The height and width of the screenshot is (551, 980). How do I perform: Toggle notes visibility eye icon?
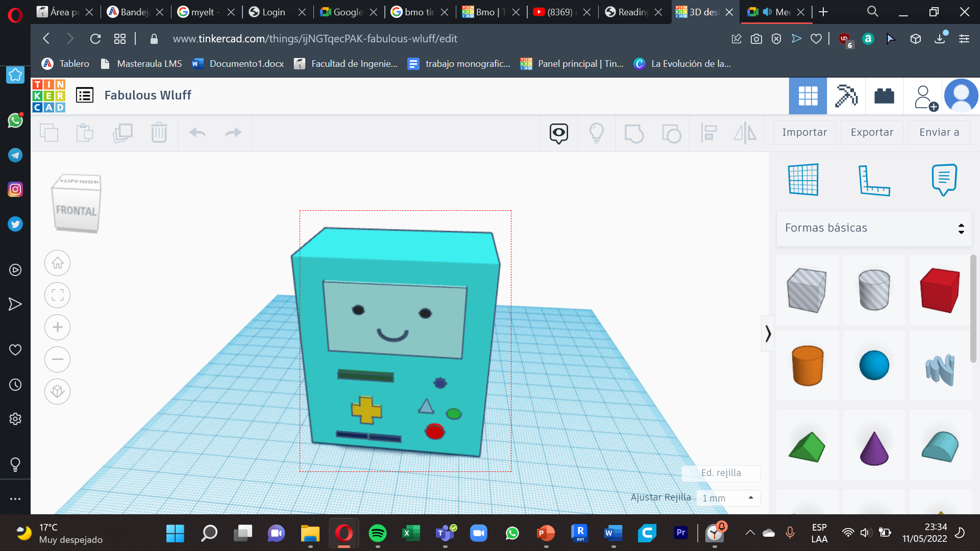coord(559,133)
